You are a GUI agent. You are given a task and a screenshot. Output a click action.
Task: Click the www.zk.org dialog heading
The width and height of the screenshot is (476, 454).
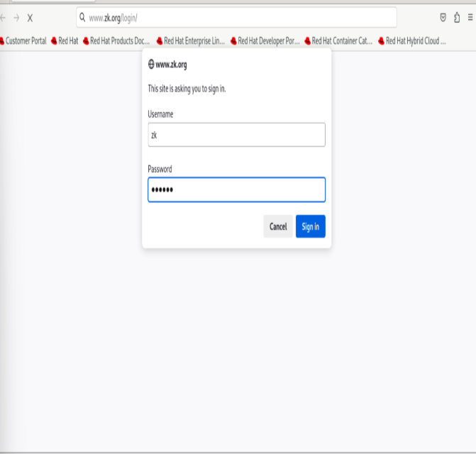click(x=171, y=65)
